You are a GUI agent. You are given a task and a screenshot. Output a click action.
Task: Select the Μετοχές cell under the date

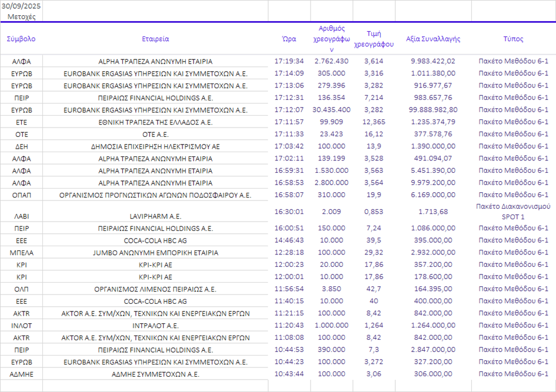[21, 16]
